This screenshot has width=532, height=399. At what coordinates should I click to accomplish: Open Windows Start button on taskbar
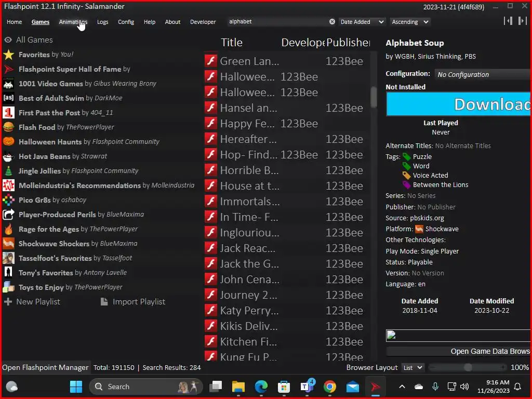point(76,387)
